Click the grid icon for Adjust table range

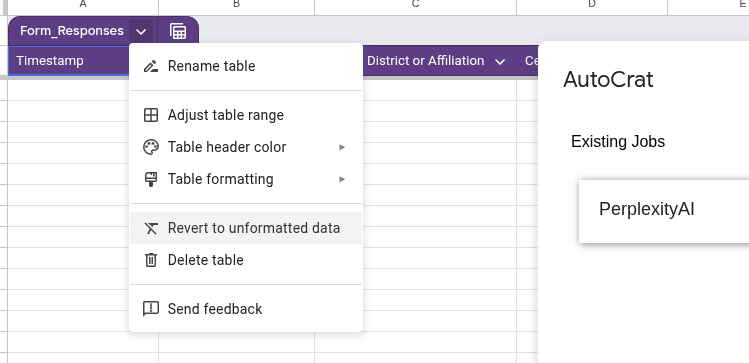[x=151, y=115]
